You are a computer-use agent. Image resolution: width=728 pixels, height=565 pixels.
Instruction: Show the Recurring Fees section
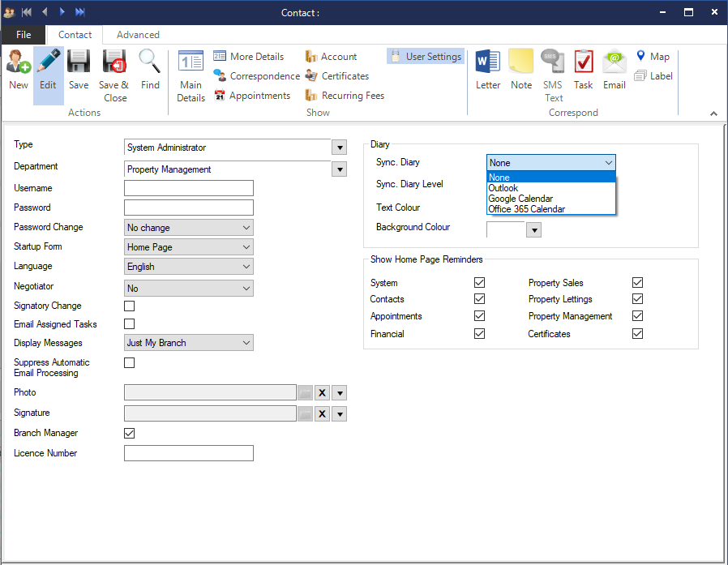[345, 96]
